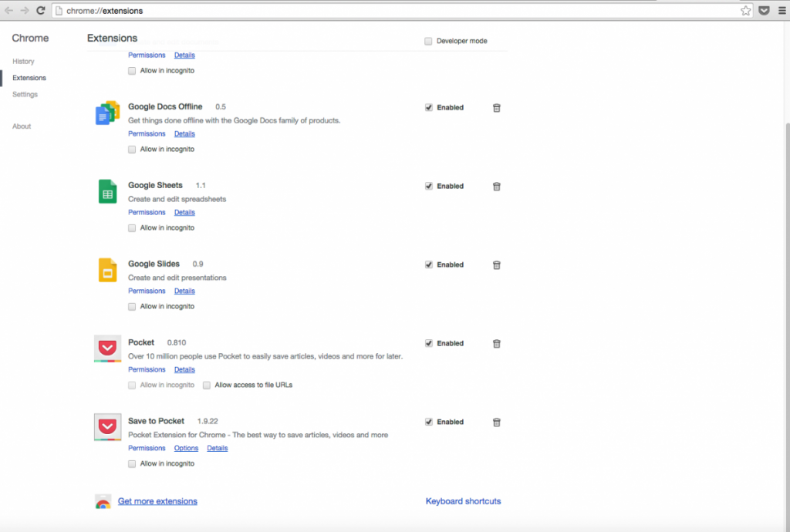Delete Google Slides via its trash icon
This screenshot has width=790, height=532.
tap(497, 265)
